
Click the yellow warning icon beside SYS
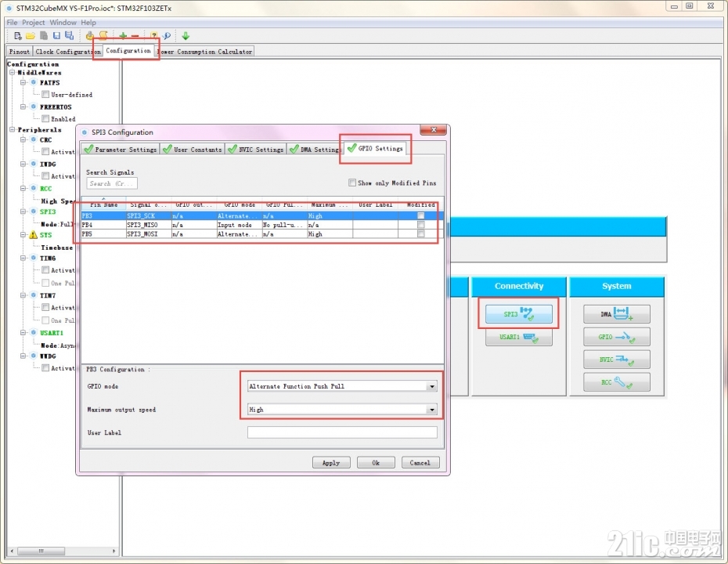click(x=34, y=235)
